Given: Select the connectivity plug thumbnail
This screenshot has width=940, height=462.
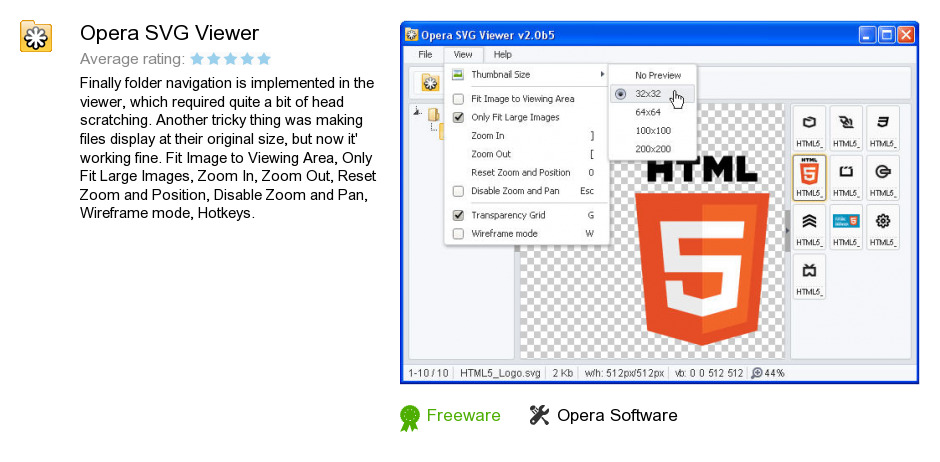Looking at the screenshot, I should tap(882, 177).
